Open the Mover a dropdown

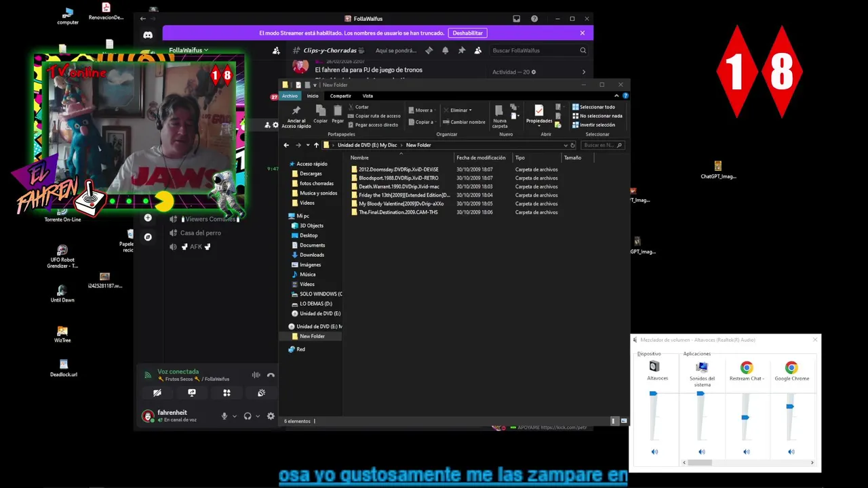click(x=422, y=110)
